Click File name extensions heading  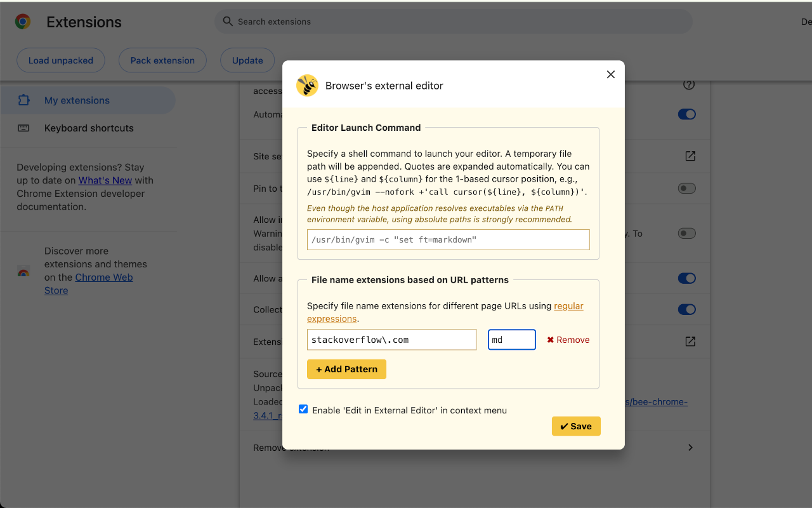click(410, 279)
